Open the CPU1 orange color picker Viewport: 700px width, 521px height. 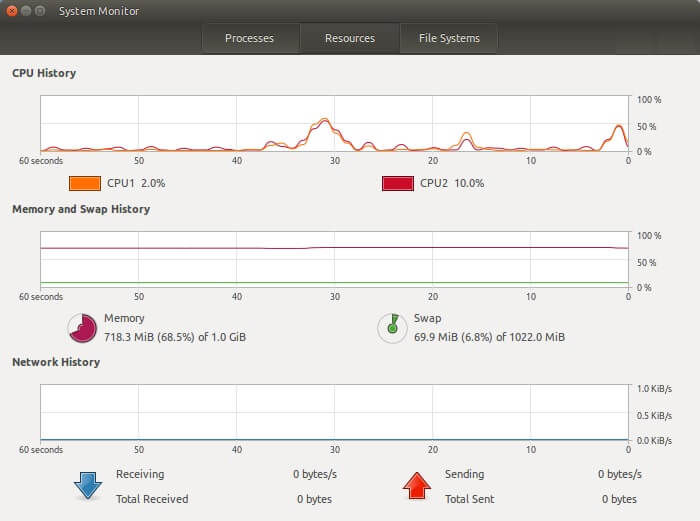(x=85, y=183)
